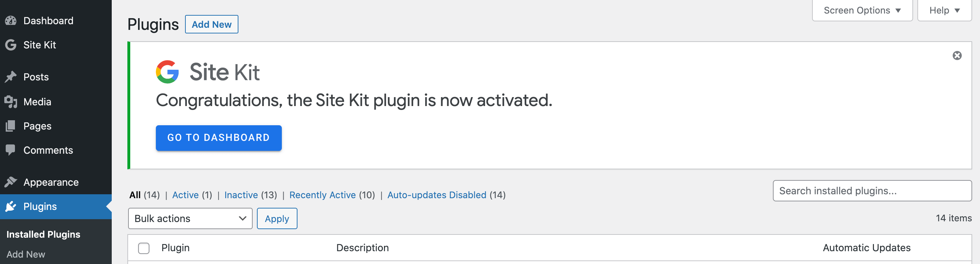This screenshot has height=264, width=980.
Task: Click the Appearance paintbrush icon
Action: click(11, 182)
